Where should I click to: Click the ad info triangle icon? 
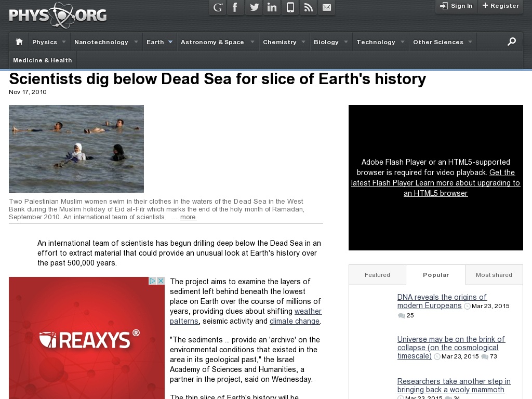(153, 281)
